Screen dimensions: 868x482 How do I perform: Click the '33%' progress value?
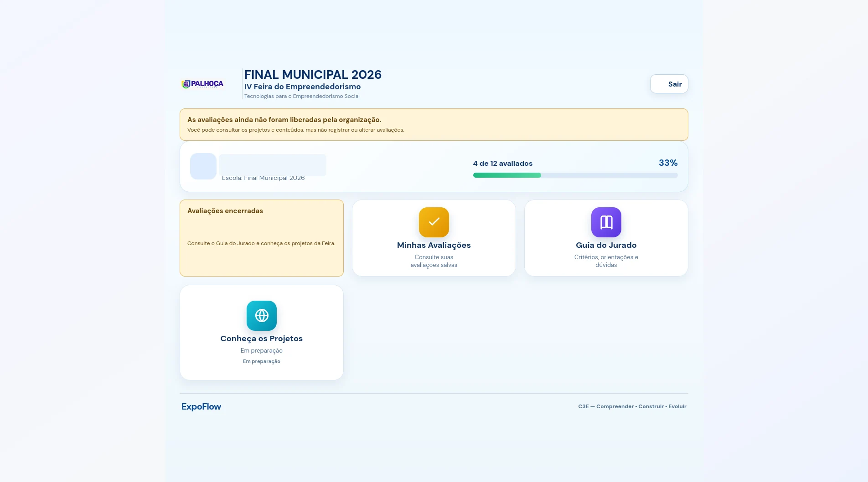(668, 163)
